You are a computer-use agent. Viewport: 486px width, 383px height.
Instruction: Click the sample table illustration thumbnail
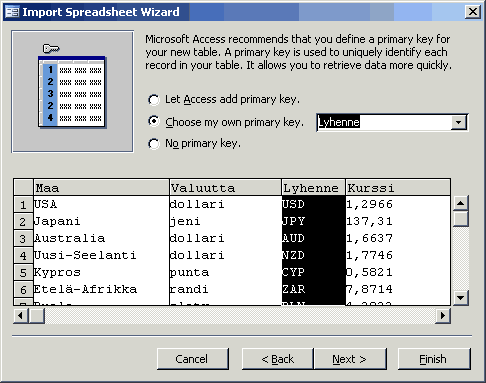[72, 92]
